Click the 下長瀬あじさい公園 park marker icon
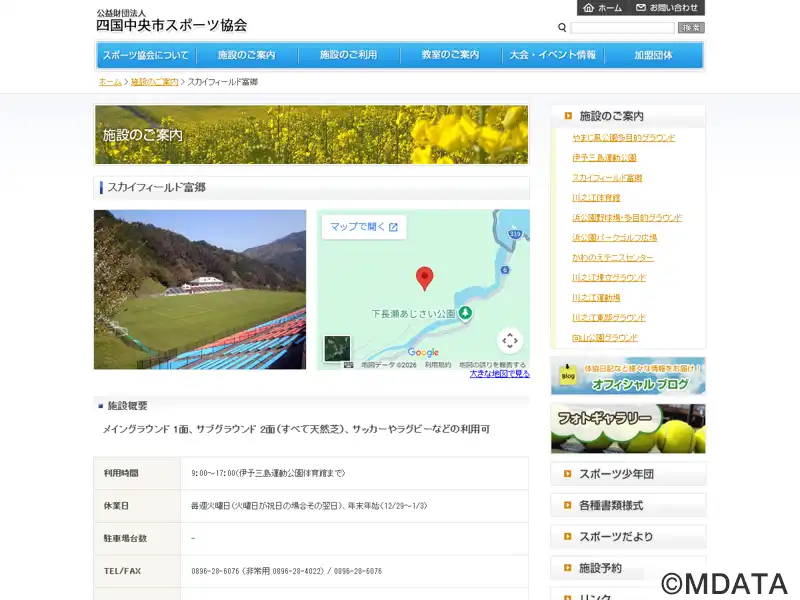This screenshot has height=600, width=800. click(465, 313)
